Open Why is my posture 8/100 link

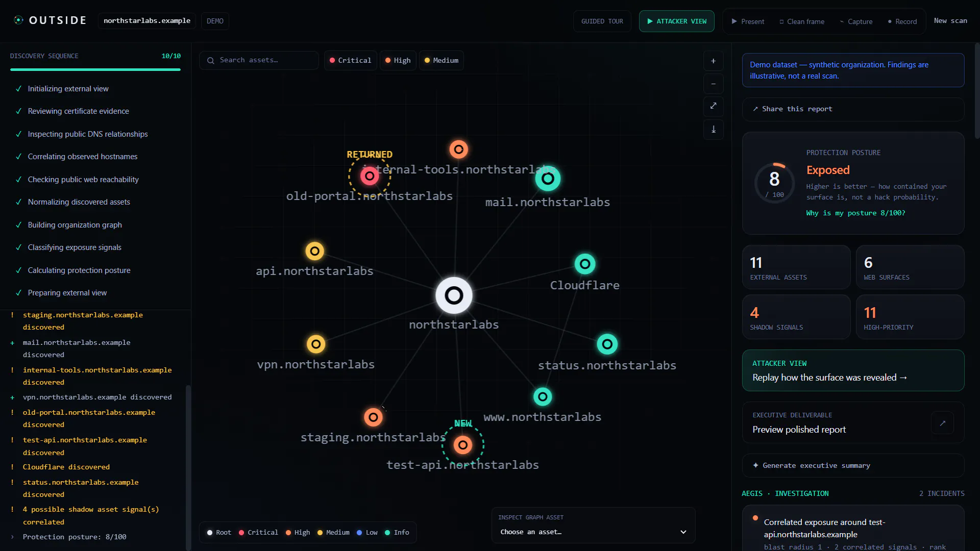[855, 213]
